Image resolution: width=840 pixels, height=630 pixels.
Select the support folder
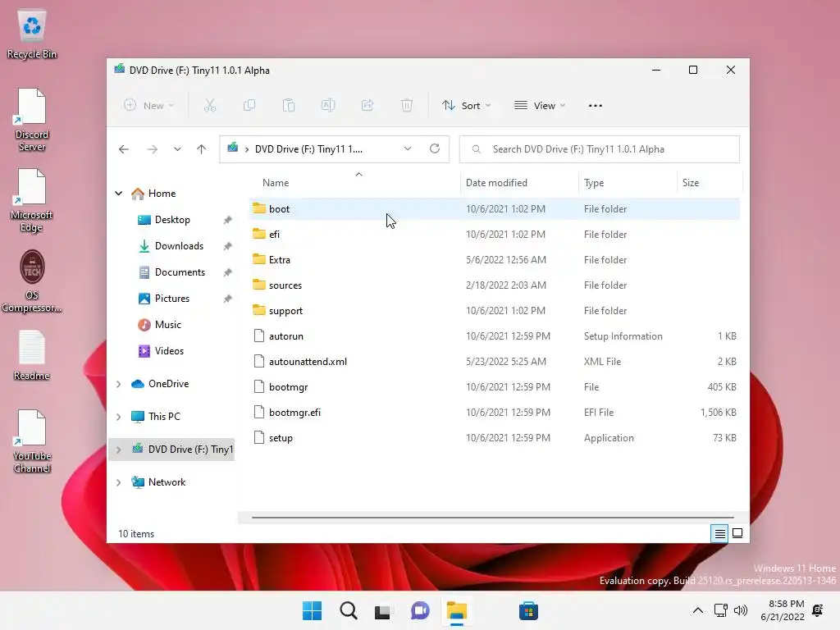point(495,311)
